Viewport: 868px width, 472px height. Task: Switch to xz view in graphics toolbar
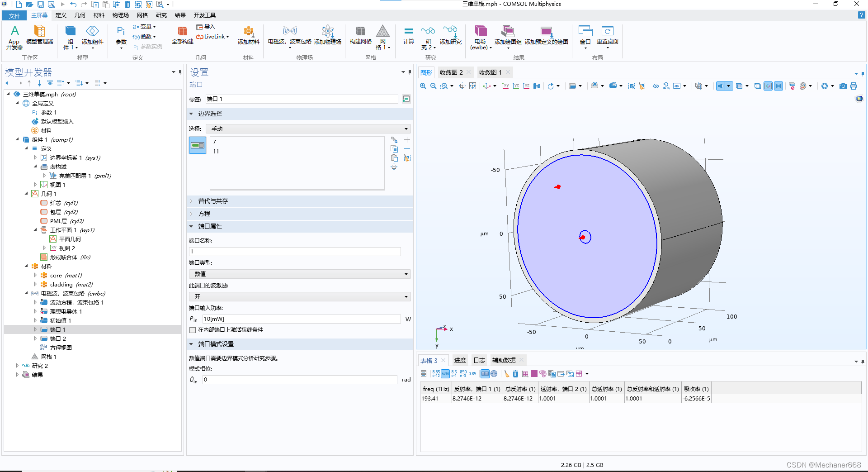tap(526, 86)
